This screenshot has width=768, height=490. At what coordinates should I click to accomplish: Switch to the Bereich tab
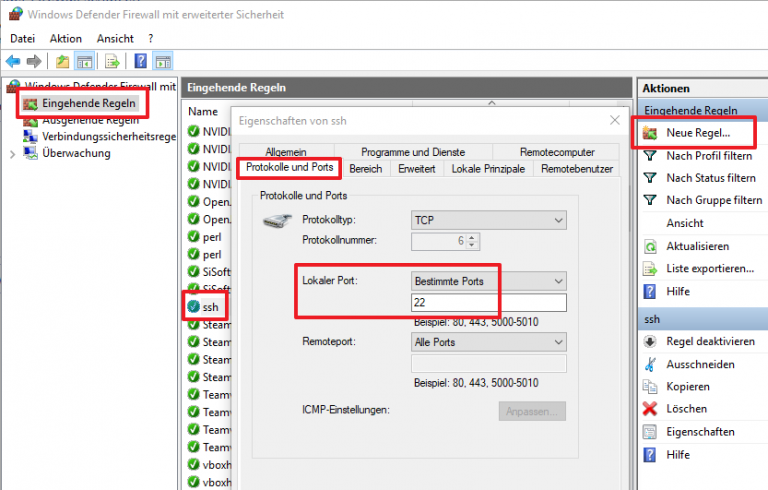coord(365,169)
